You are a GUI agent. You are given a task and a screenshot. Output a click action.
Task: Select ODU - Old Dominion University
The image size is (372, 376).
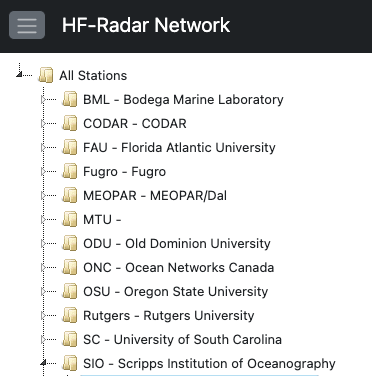pyautogui.click(x=177, y=243)
